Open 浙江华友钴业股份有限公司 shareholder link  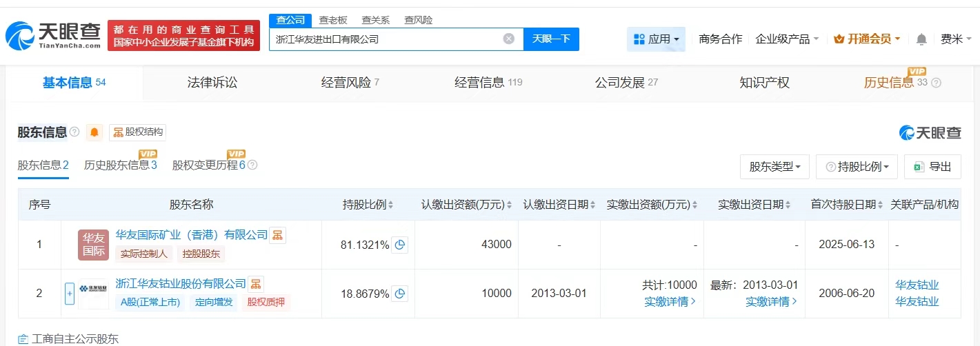coord(181,283)
